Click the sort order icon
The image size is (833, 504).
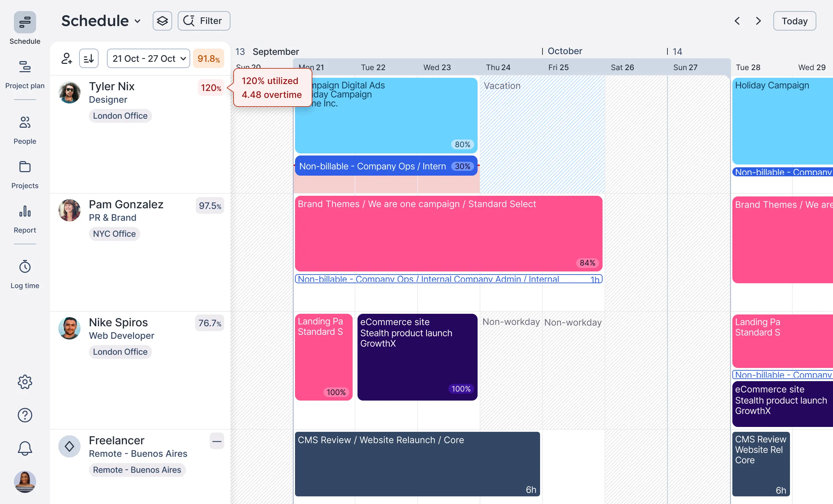(x=89, y=58)
